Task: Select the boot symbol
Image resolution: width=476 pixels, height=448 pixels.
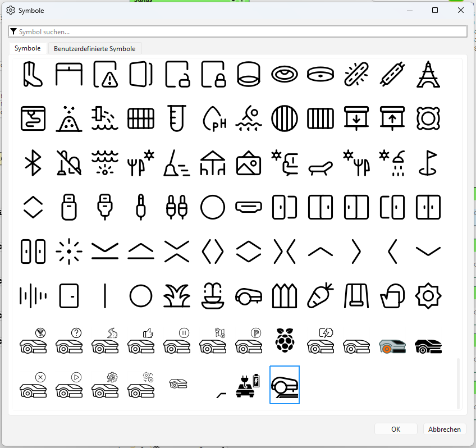Action: click(x=33, y=74)
